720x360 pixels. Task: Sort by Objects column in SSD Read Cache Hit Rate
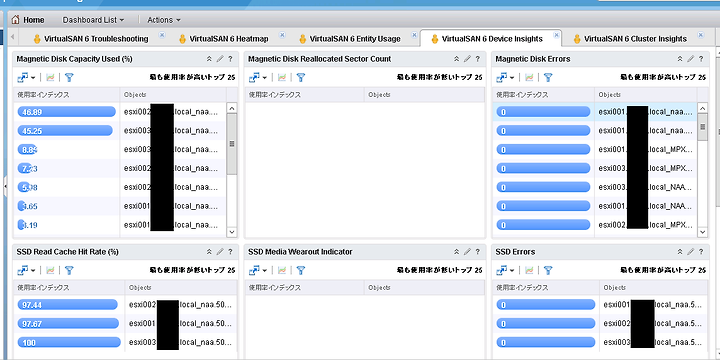181,287
